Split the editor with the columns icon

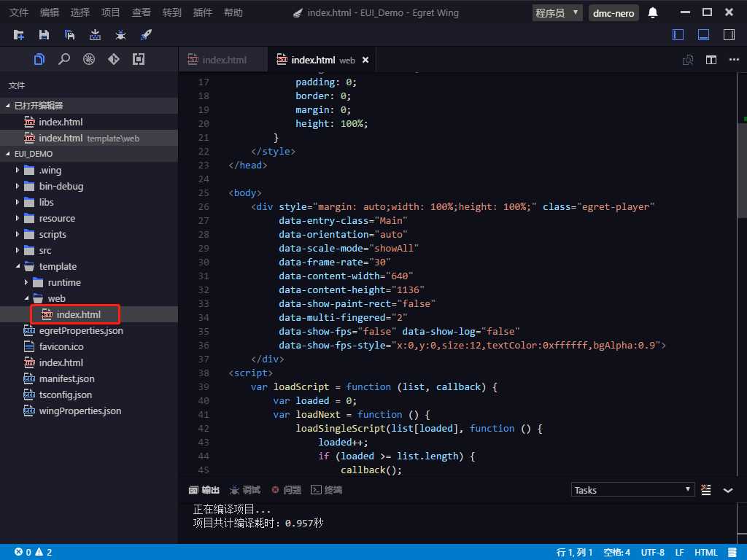[711, 60]
